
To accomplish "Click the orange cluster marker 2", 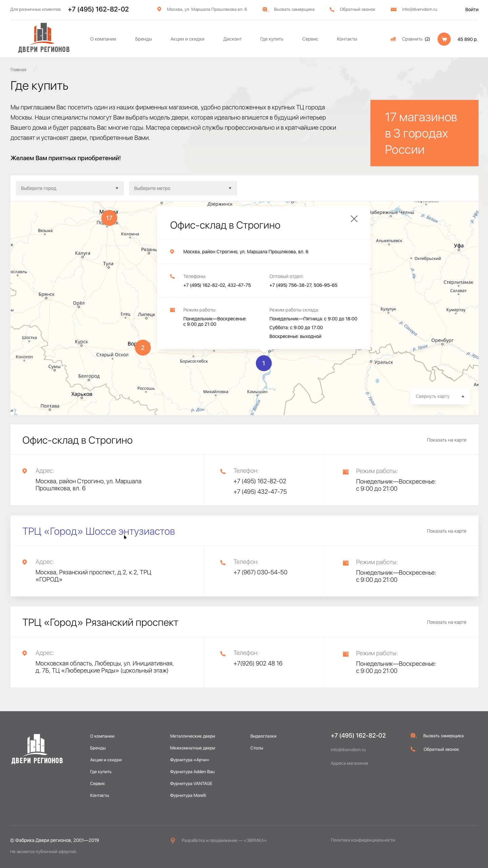I will (x=143, y=348).
